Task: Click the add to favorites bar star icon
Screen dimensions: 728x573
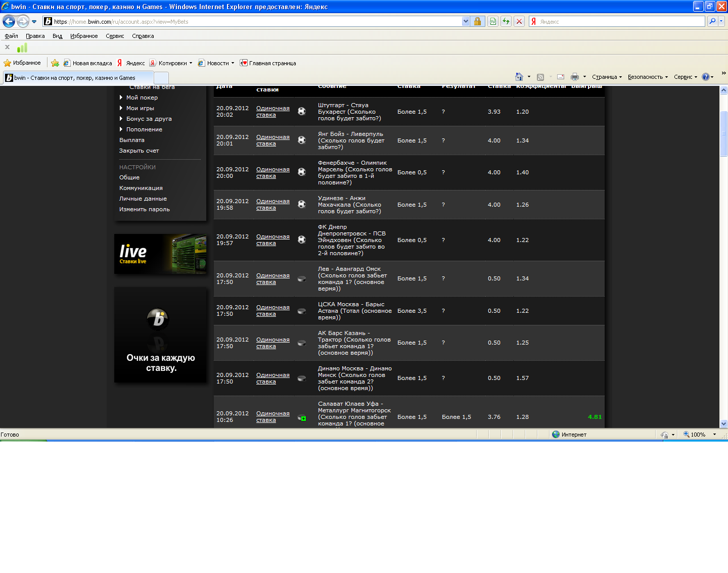Action: [x=55, y=63]
